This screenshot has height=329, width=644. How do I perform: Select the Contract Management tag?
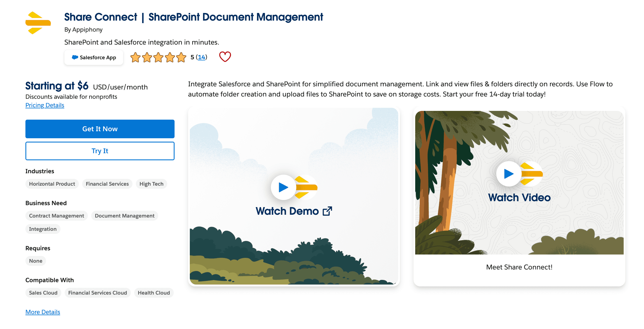coord(56,216)
